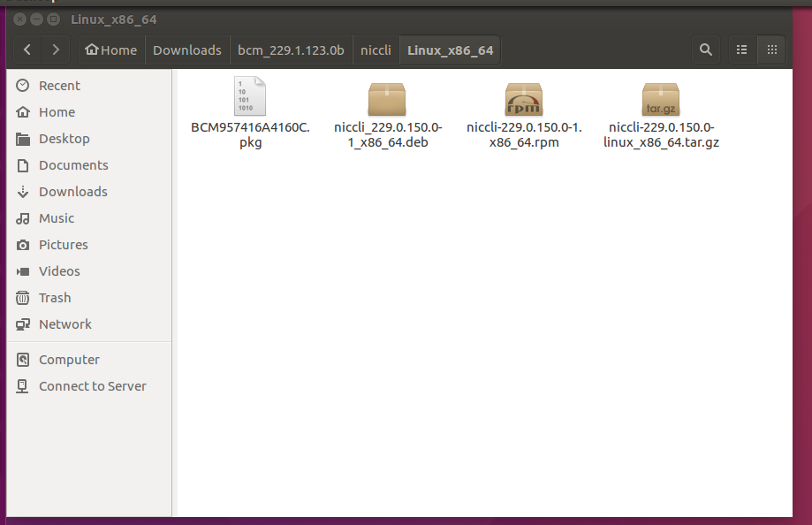Open the niccli breadcrumb folder
Image resolution: width=812 pixels, height=525 pixels.
pyautogui.click(x=376, y=50)
